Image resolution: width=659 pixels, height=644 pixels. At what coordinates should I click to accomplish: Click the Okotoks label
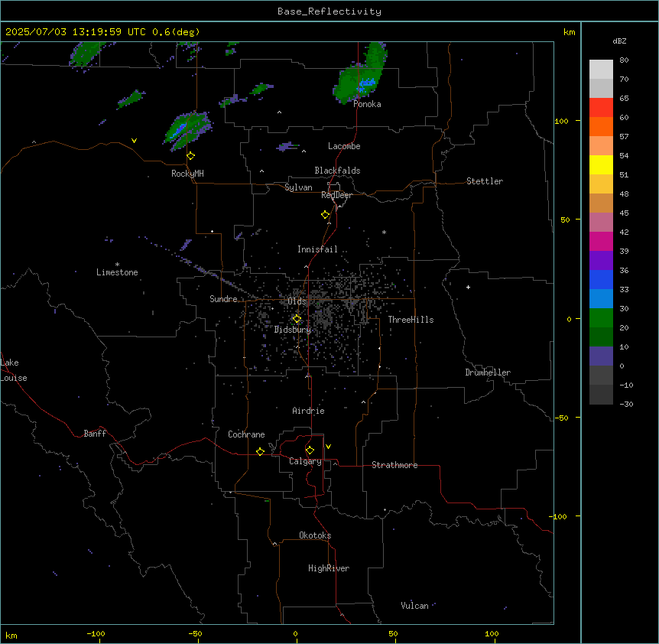315,535
